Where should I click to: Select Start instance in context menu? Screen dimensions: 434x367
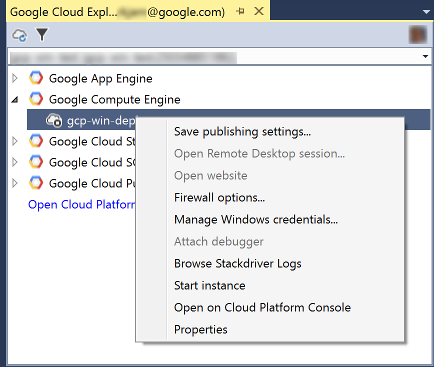click(x=210, y=286)
